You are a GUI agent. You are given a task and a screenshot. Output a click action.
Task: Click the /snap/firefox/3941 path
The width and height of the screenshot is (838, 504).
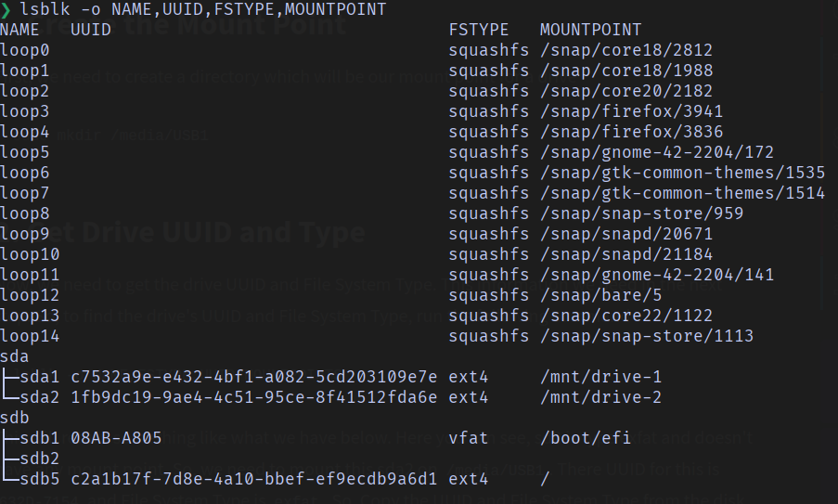(x=631, y=111)
